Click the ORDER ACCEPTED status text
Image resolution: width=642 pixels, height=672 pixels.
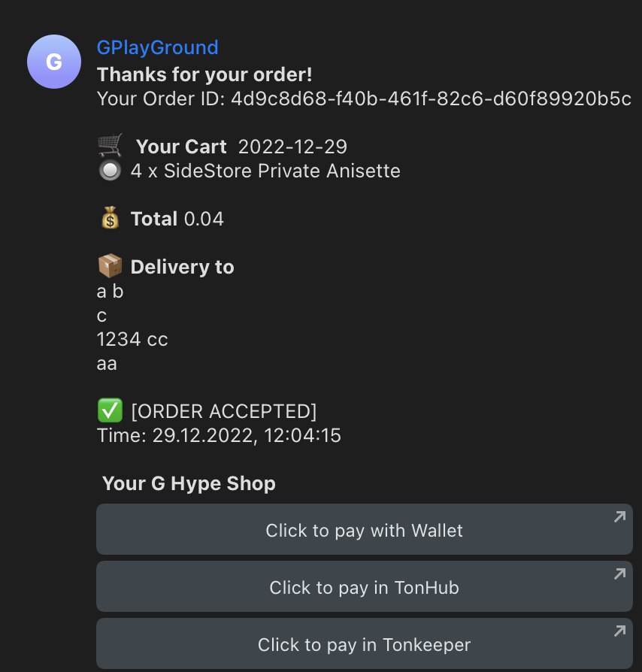224,411
